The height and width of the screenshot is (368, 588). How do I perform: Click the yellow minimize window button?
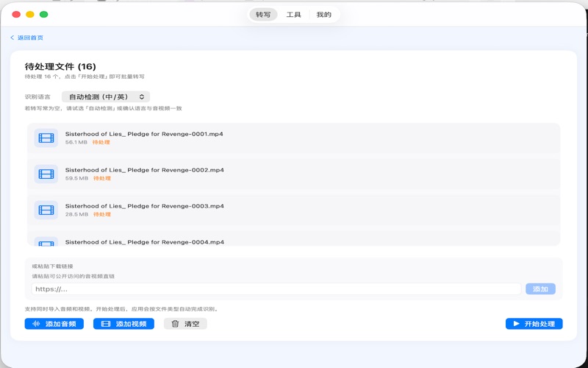[30, 15]
